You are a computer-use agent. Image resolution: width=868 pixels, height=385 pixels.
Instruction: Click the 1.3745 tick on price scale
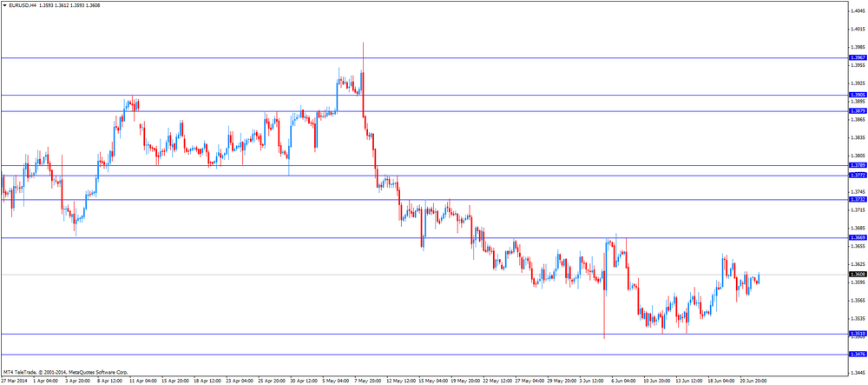(858, 192)
